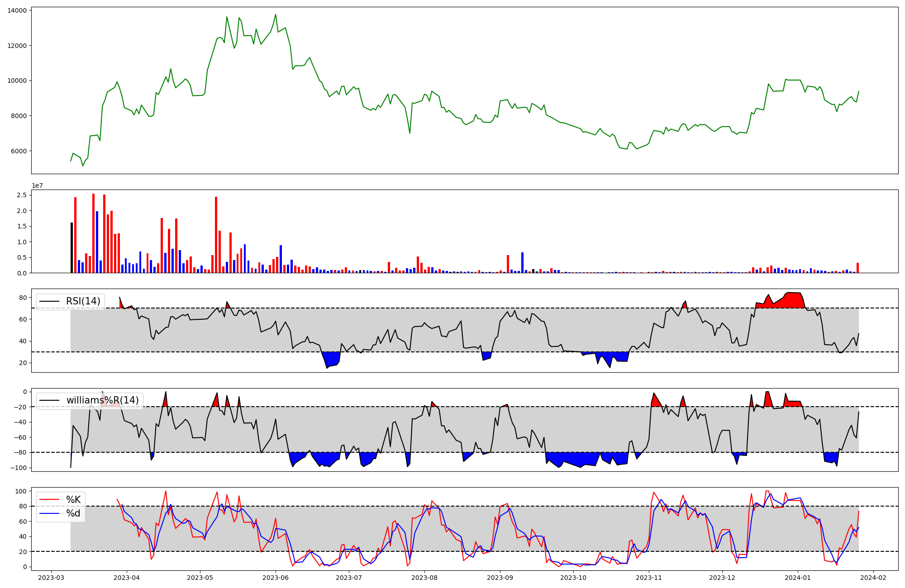Click the red %K legend line sample

pos(49,500)
